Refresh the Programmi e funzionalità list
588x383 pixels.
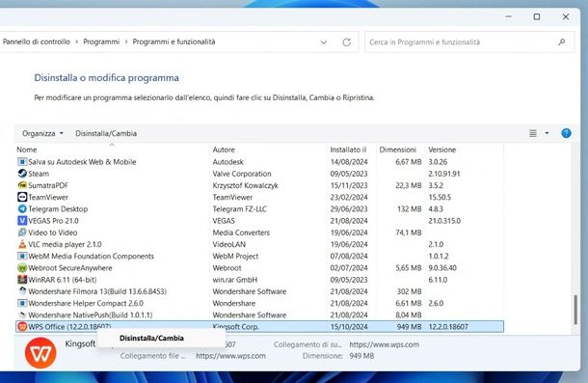[346, 42]
